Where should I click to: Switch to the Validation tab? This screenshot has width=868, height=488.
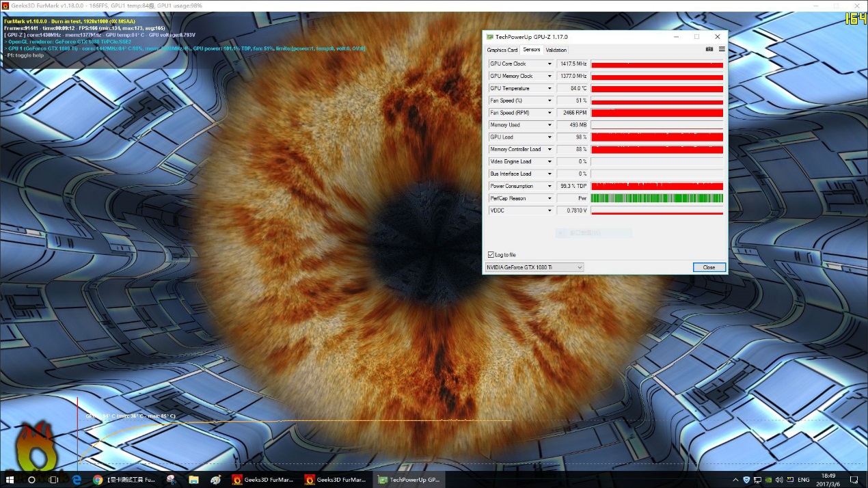tap(556, 50)
